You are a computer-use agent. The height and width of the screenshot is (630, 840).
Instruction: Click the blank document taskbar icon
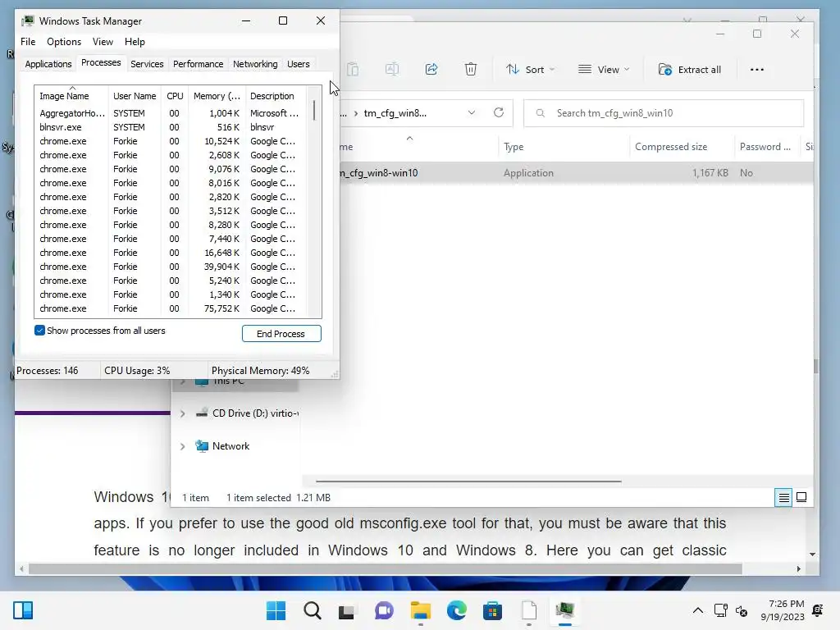pyautogui.click(x=529, y=610)
